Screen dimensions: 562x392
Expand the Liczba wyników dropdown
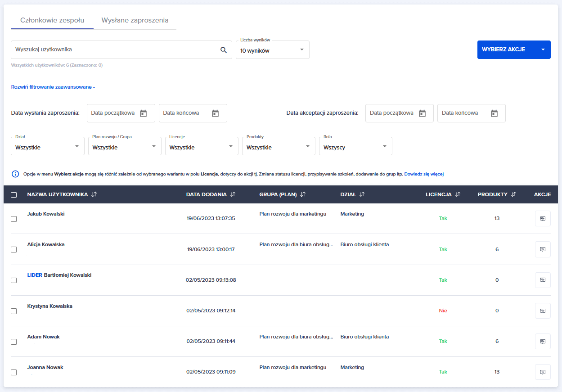273,50
